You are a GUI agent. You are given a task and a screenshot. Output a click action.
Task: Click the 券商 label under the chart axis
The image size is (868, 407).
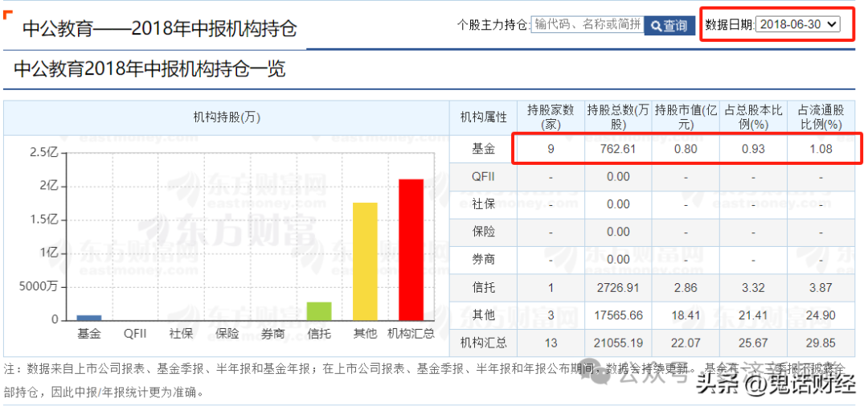tap(273, 334)
